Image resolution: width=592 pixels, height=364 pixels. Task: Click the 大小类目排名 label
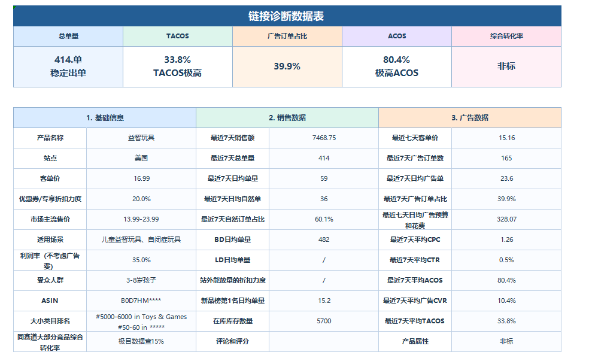click(x=50, y=321)
